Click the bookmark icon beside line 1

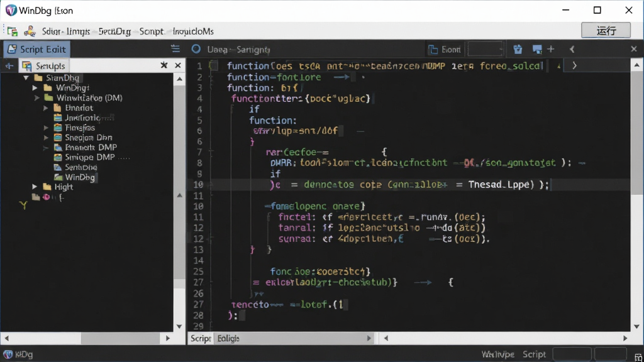[x=213, y=65]
